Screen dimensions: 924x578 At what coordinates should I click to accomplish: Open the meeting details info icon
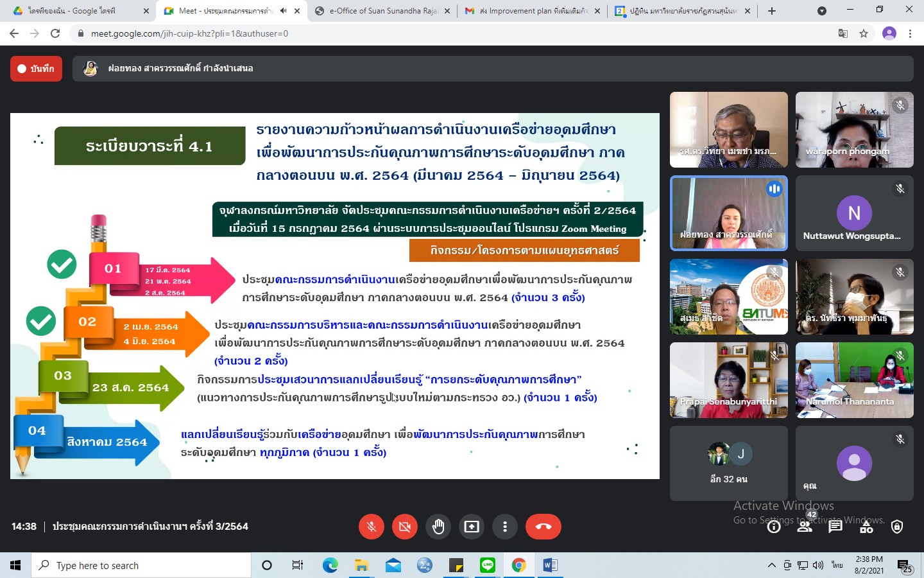pos(774,527)
